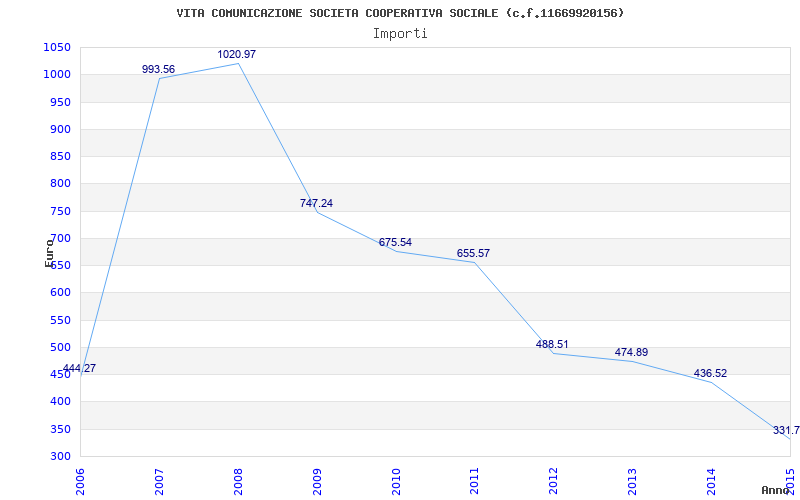This screenshot has width=800, height=500.
Task: Click the 2014 x-axis year label
Action: tap(711, 482)
